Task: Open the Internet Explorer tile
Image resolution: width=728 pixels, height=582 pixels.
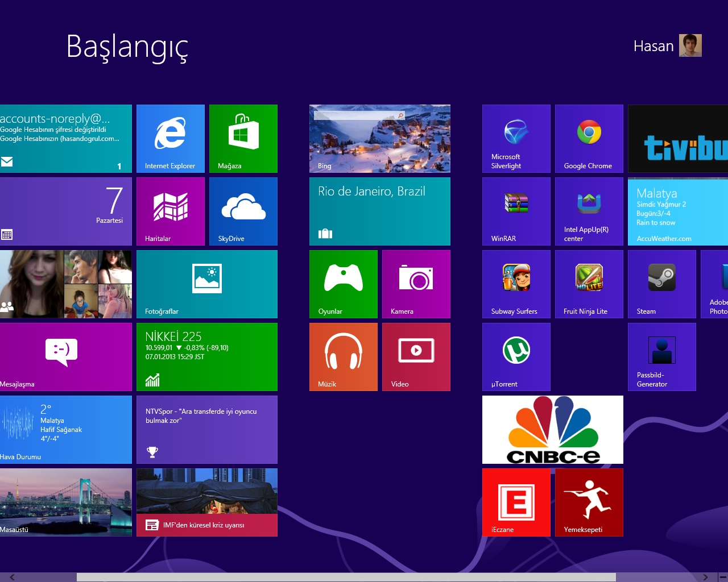Action: click(171, 139)
